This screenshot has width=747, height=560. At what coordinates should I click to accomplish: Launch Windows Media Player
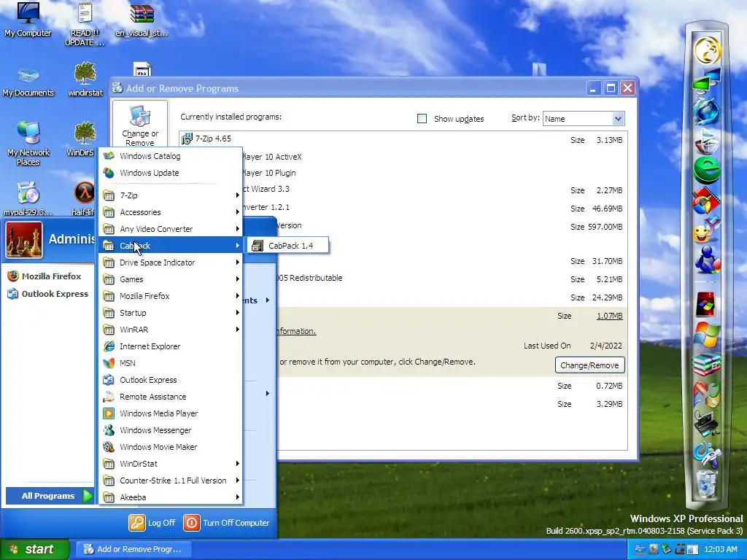171,413
